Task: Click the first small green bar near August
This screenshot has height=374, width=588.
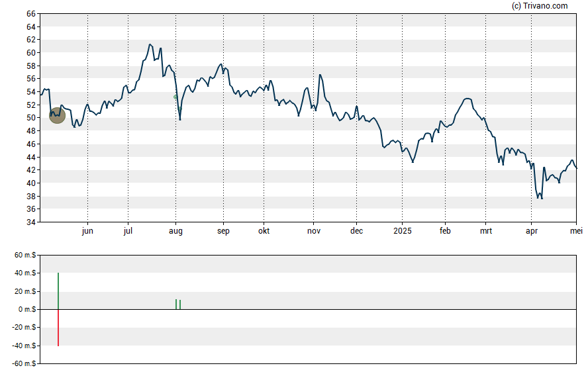Action: pyautogui.click(x=176, y=304)
